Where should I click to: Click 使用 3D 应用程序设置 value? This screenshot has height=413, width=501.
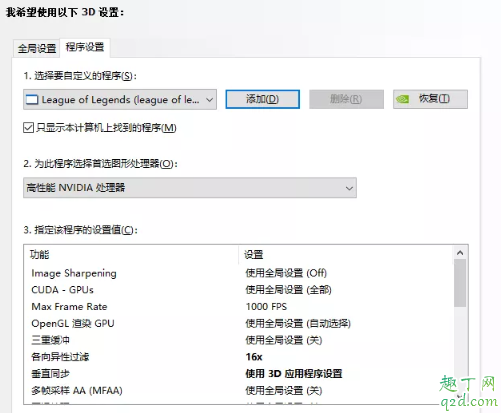(x=294, y=374)
